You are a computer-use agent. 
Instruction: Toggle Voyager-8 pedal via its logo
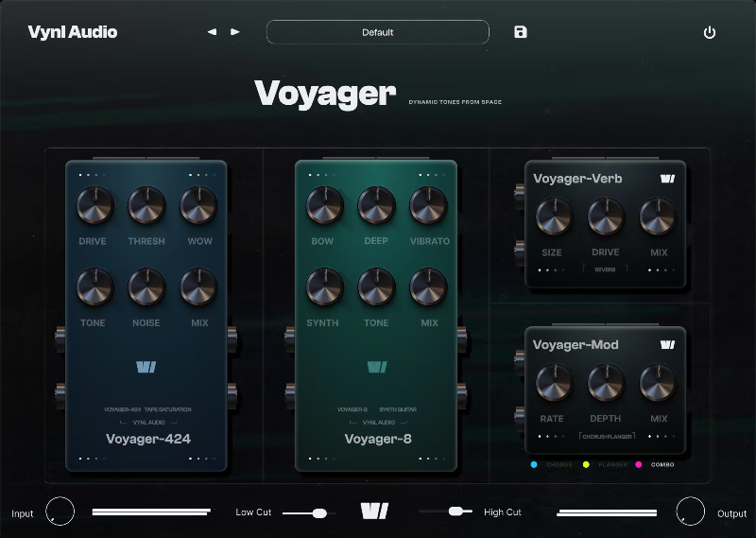[377, 367]
